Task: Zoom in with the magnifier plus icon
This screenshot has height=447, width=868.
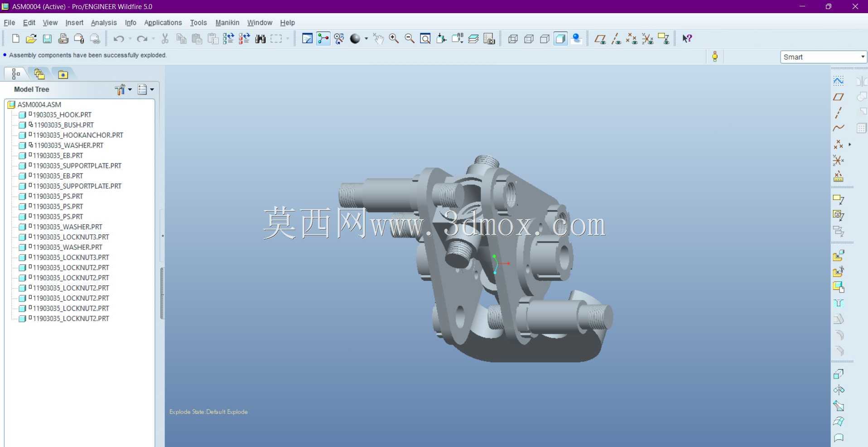Action: [x=394, y=38]
